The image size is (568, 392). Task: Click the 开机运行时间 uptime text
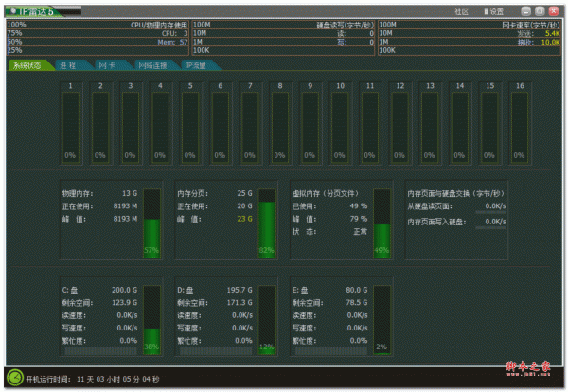pyautogui.click(x=93, y=380)
